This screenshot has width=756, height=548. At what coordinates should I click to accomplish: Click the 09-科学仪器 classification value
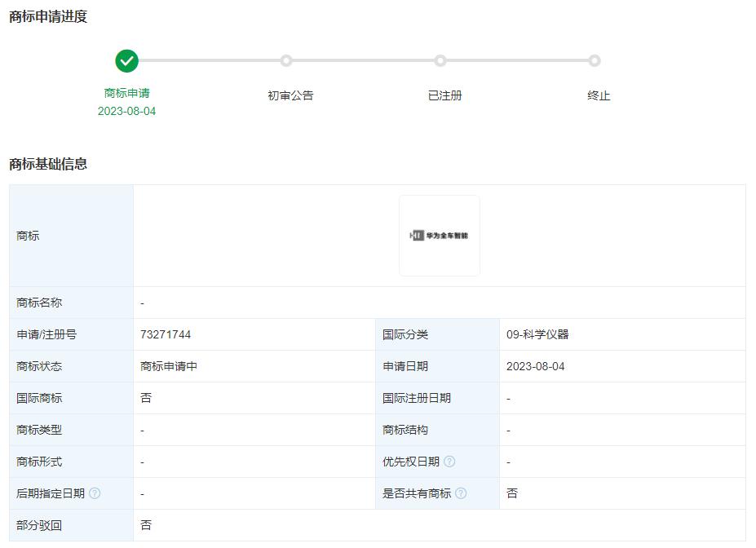pyautogui.click(x=537, y=334)
